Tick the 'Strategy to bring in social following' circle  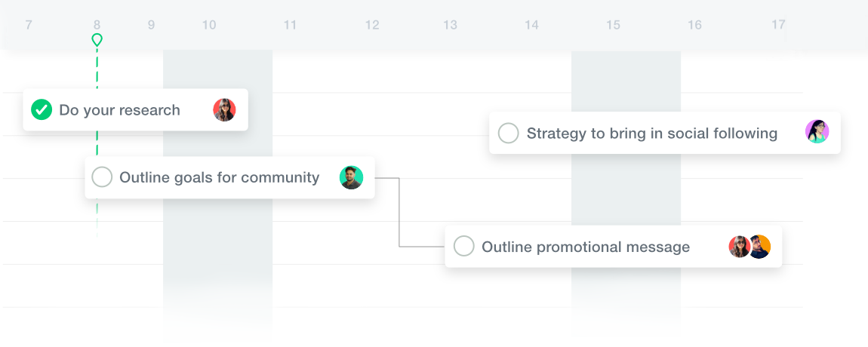(x=508, y=133)
